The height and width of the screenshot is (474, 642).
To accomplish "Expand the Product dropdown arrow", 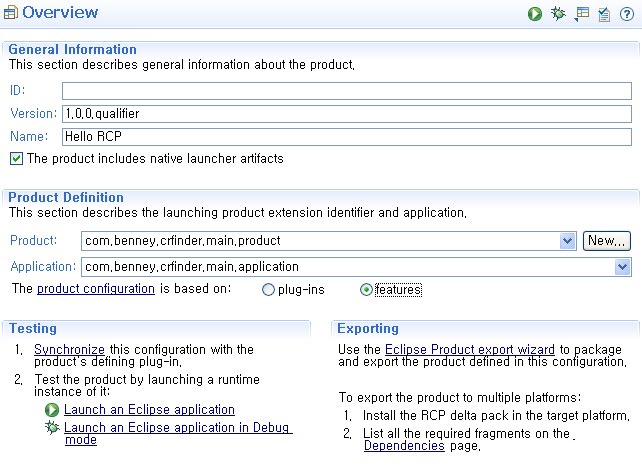I will [x=568, y=241].
